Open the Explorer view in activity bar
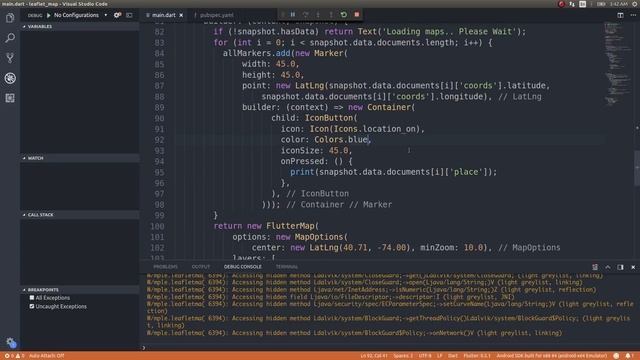The height and width of the screenshot is (360, 640). [x=10, y=18]
